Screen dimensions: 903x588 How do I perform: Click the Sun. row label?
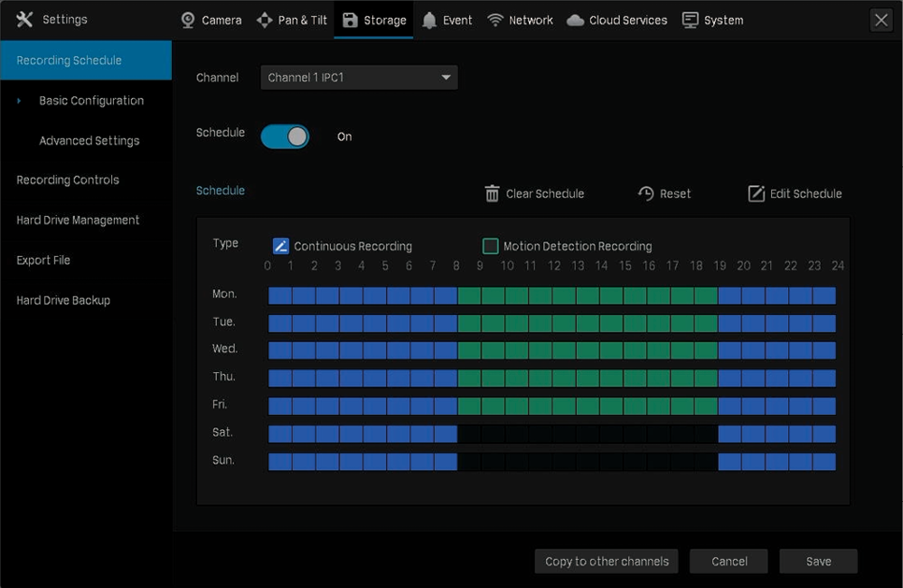(222, 460)
